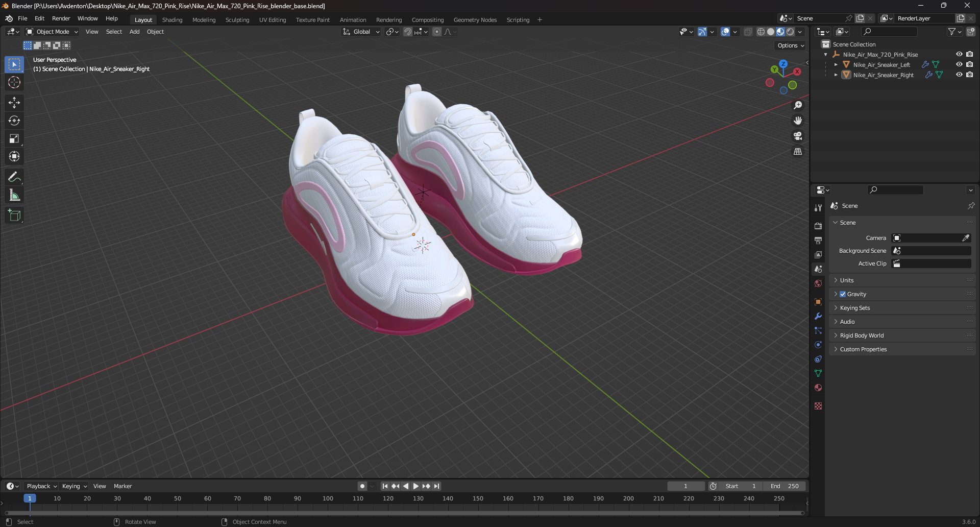Screen dimensions: 980x527
Task: Select the Measure tool
Action: (14, 195)
